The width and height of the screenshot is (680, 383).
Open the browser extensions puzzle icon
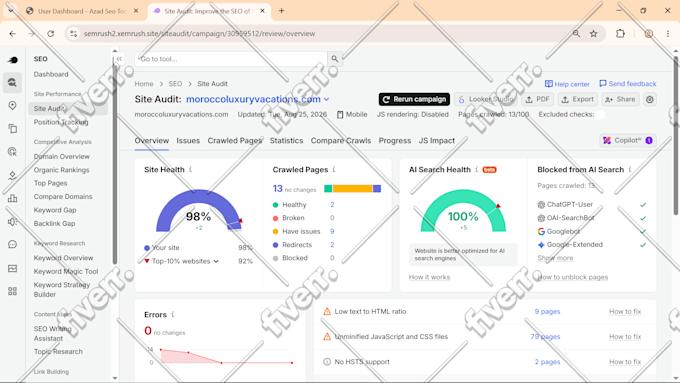[620, 33]
